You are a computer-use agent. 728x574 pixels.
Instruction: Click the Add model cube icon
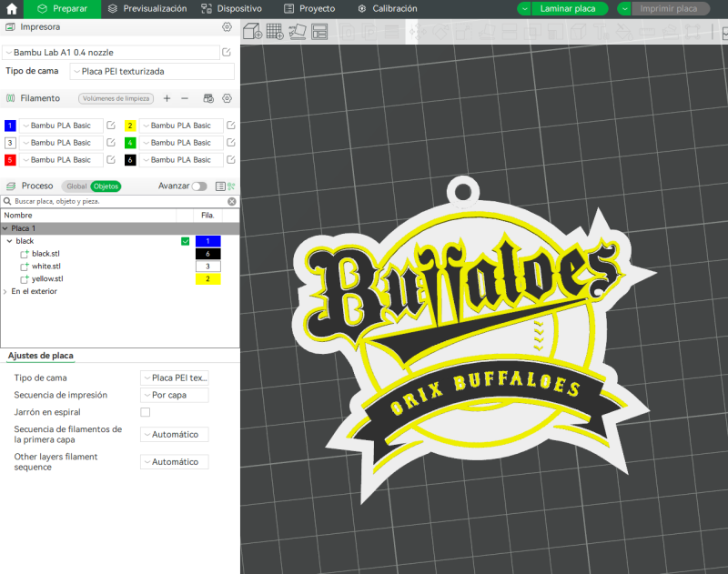(253, 32)
